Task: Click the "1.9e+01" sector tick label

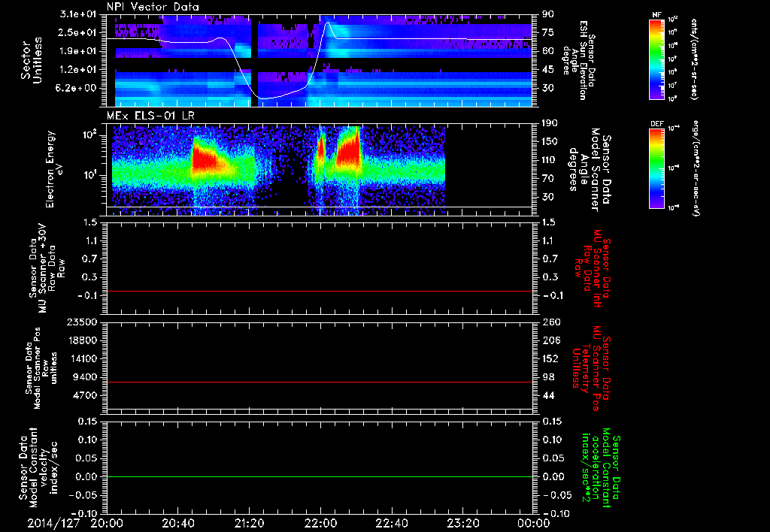Action: pos(78,51)
